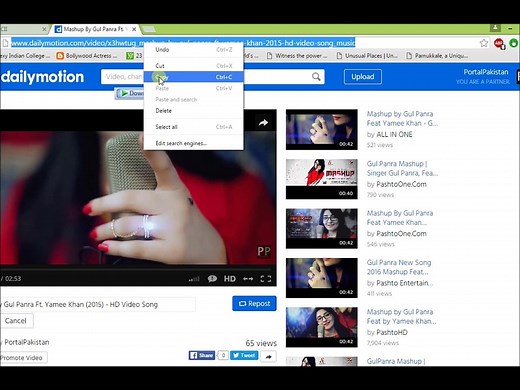Open ALL IN ONE channel link
Viewport: 520px width, 390px height.
click(394, 135)
